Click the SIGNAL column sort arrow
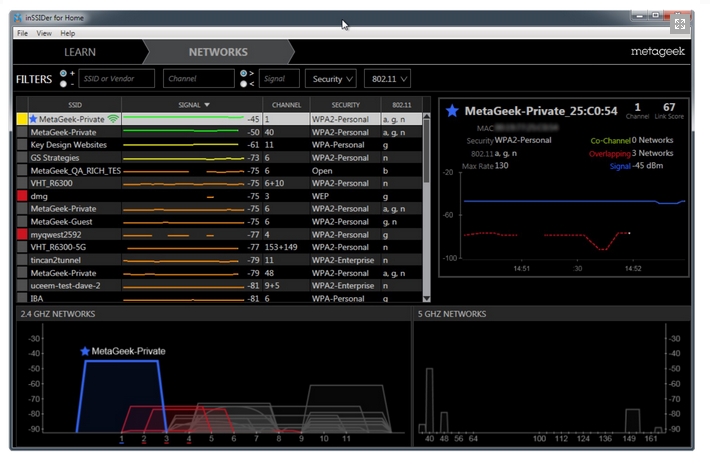The width and height of the screenshot is (710, 466). (x=207, y=104)
